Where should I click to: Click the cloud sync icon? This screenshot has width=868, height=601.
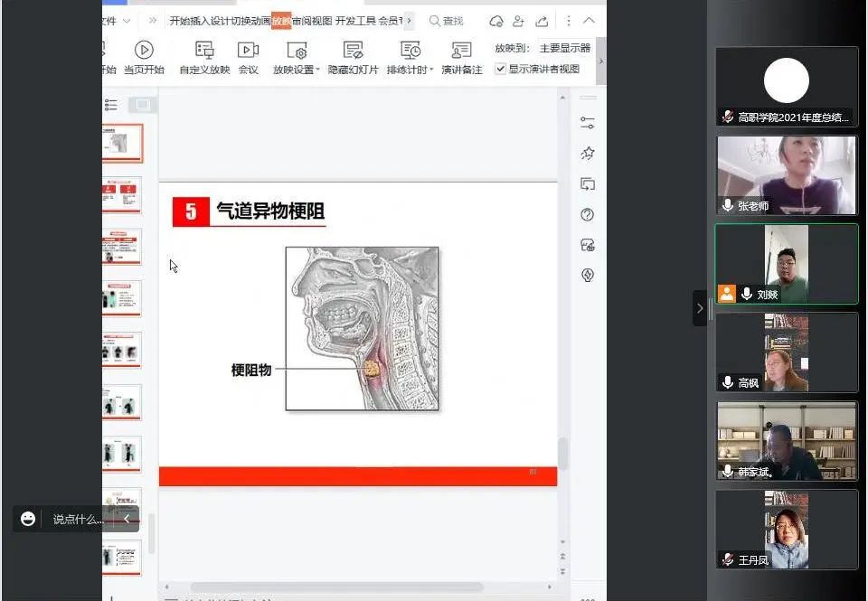click(x=495, y=21)
